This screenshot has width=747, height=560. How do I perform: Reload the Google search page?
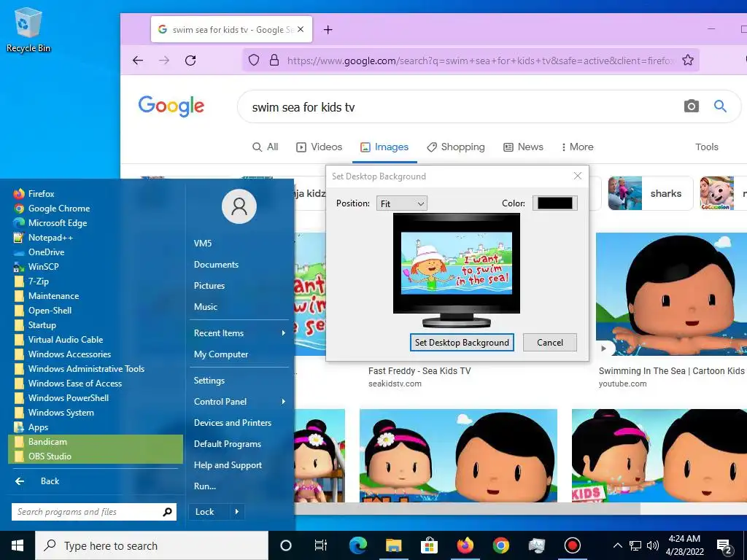coord(190,60)
